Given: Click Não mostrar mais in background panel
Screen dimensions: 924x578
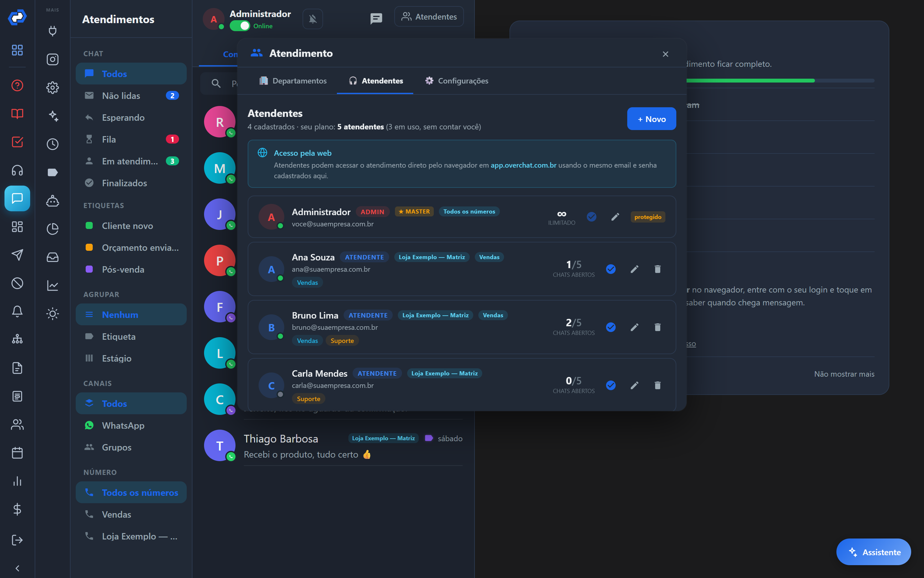Looking at the screenshot, I should pyautogui.click(x=844, y=374).
